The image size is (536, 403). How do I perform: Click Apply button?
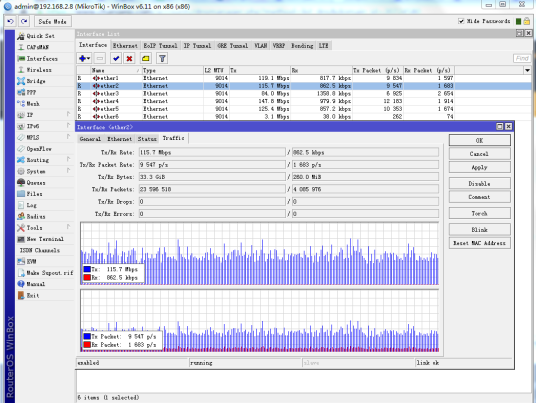click(480, 167)
